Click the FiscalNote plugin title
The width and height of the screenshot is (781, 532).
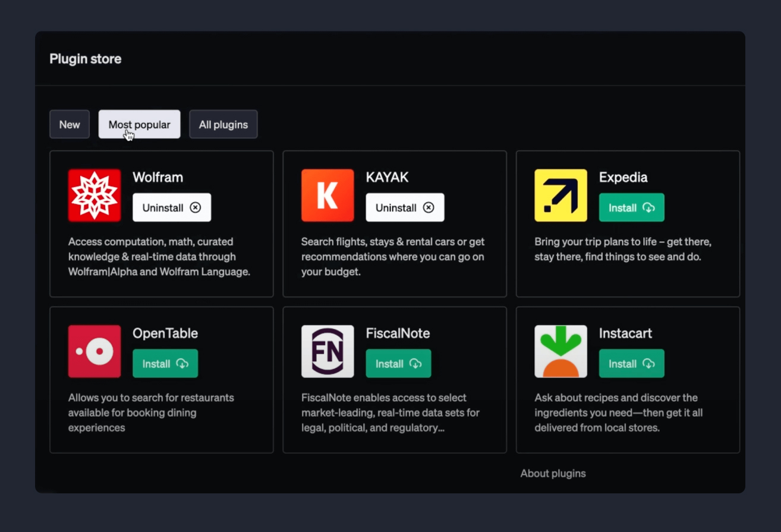pyautogui.click(x=398, y=333)
